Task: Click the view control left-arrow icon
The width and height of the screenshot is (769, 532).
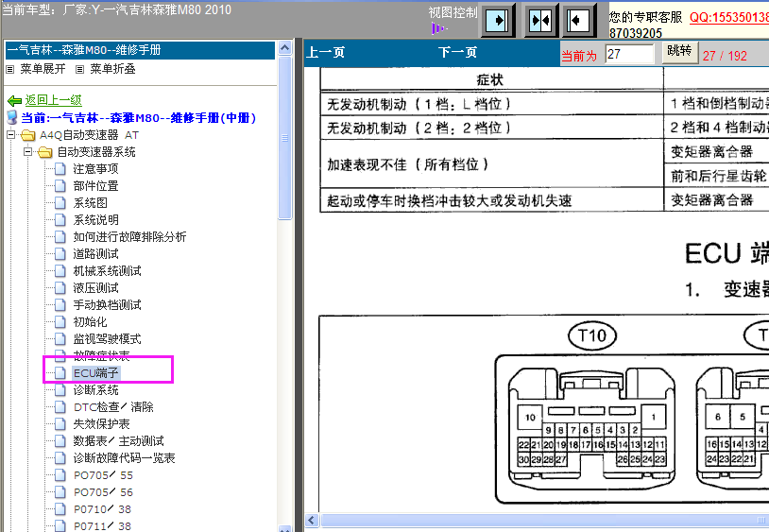Action: (578, 21)
